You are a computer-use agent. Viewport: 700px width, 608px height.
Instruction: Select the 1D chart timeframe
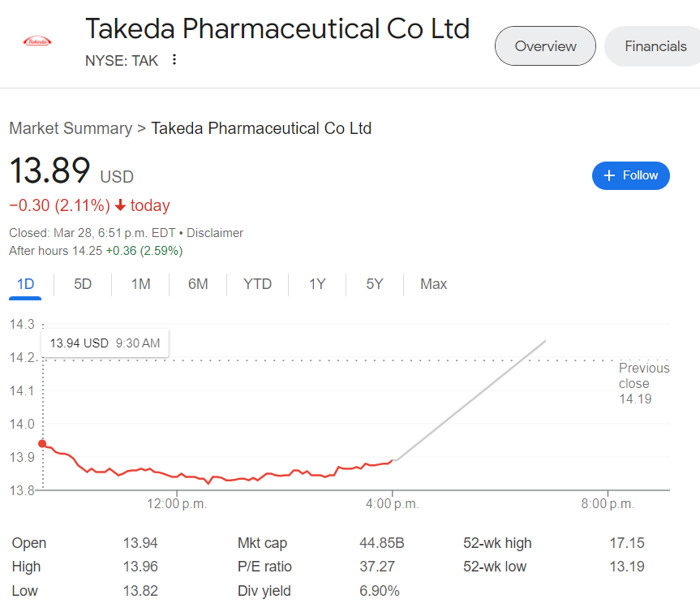(25, 284)
